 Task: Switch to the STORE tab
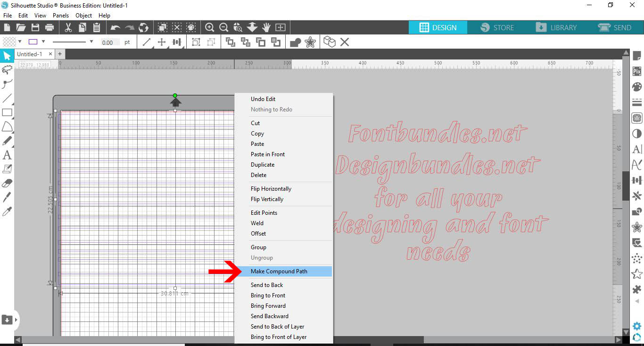pyautogui.click(x=497, y=27)
